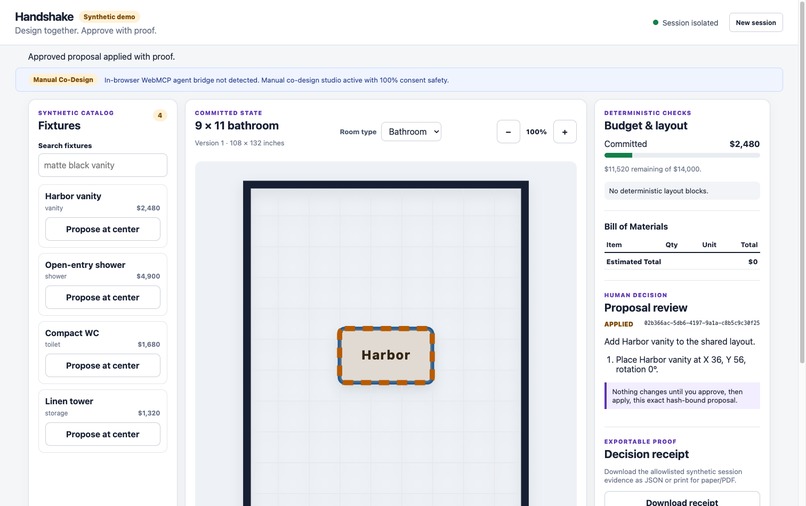Screen dimensions: 806x506
Task: Select the Harbor fixture on the canvas
Action: point(386,355)
